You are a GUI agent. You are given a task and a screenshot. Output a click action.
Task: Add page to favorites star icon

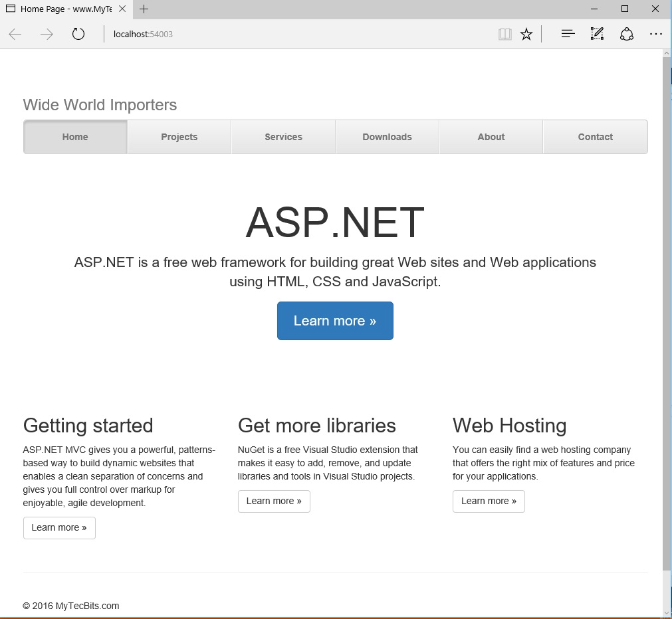point(526,35)
